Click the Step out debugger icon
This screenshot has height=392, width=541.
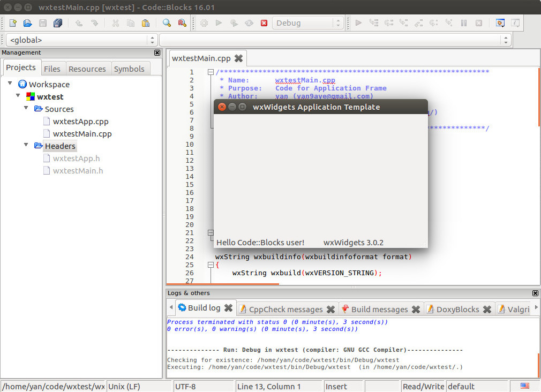[419, 23]
